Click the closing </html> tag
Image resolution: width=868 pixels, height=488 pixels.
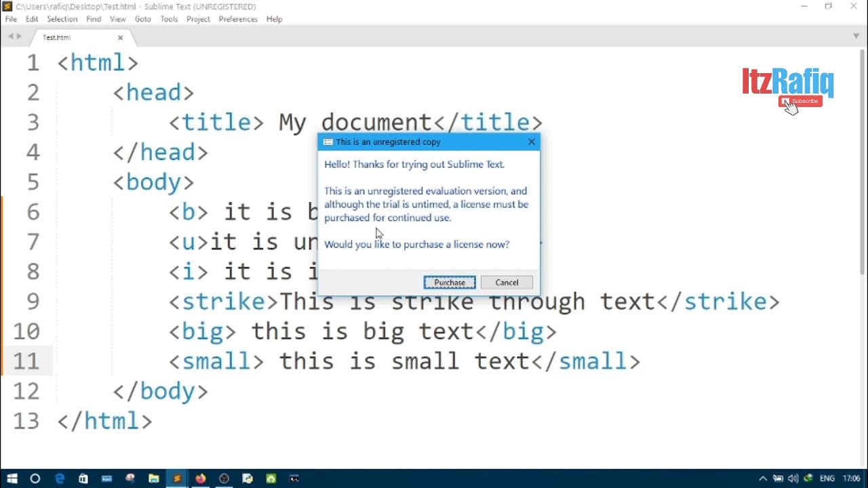tap(105, 421)
